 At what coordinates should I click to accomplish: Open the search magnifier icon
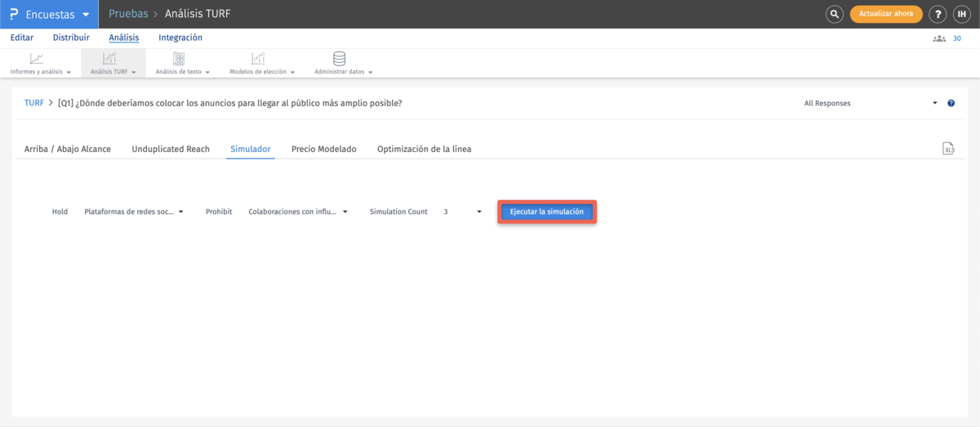pyautogui.click(x=834, y=14)
